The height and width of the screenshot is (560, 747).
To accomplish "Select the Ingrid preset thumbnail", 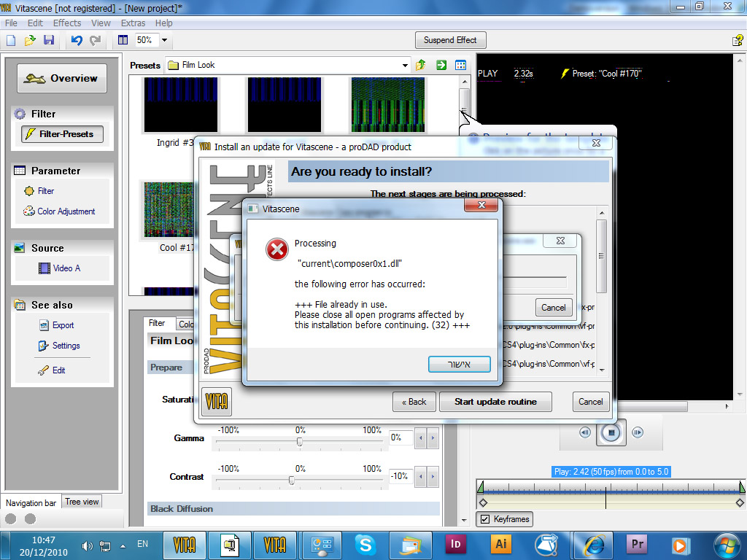I will click(181, 105).
